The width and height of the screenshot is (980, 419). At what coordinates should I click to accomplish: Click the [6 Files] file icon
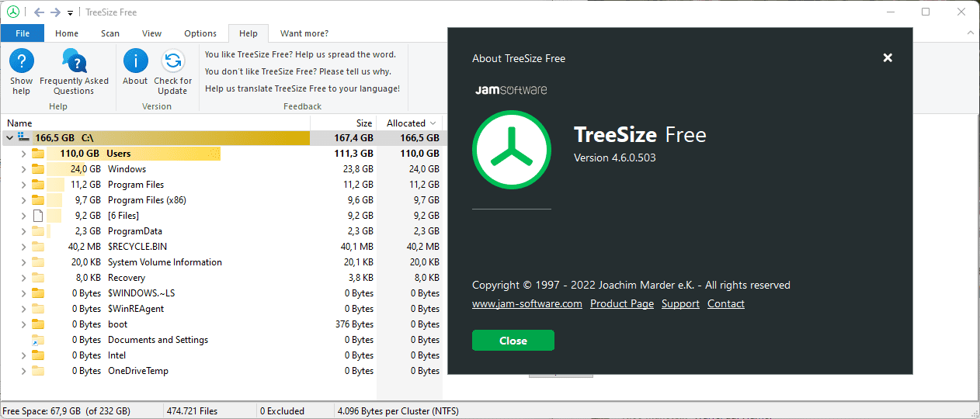point(38,216)
